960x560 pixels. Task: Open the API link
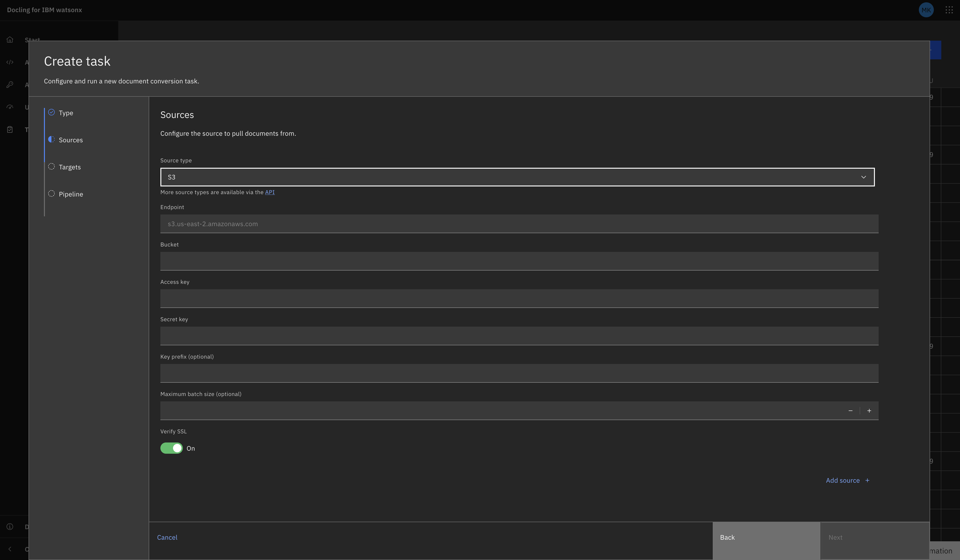click(270, 192)
